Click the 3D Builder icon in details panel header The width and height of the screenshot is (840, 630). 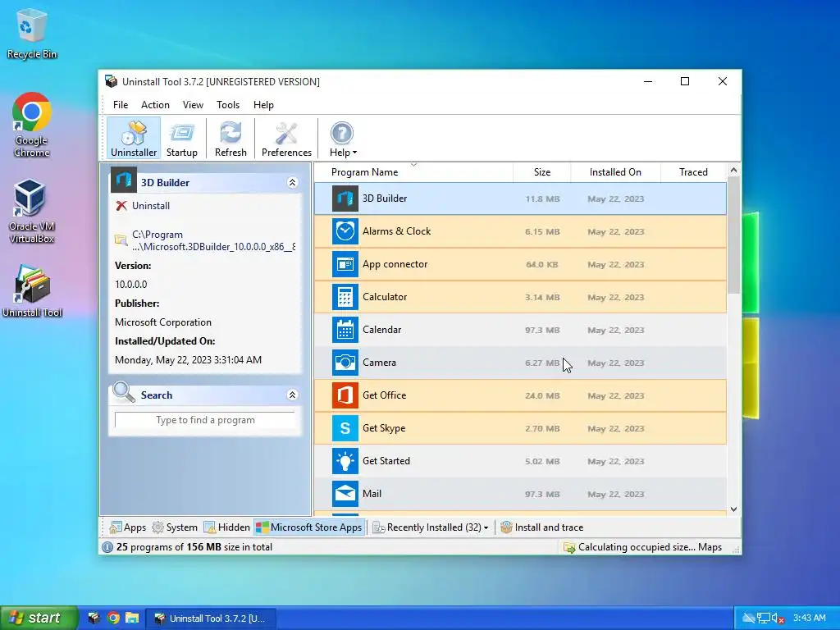pyautogui.click(x=124, y=180)
